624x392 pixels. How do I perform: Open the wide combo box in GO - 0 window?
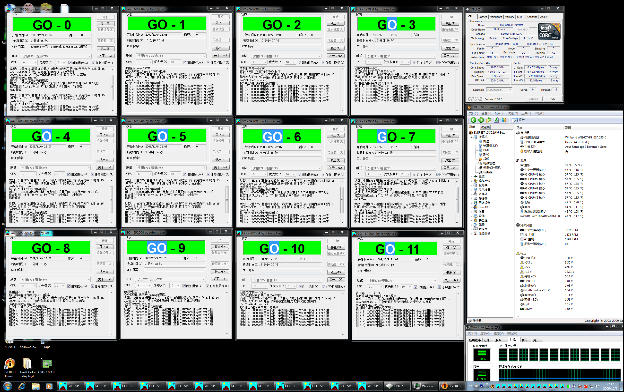click(x=57, y=57)
